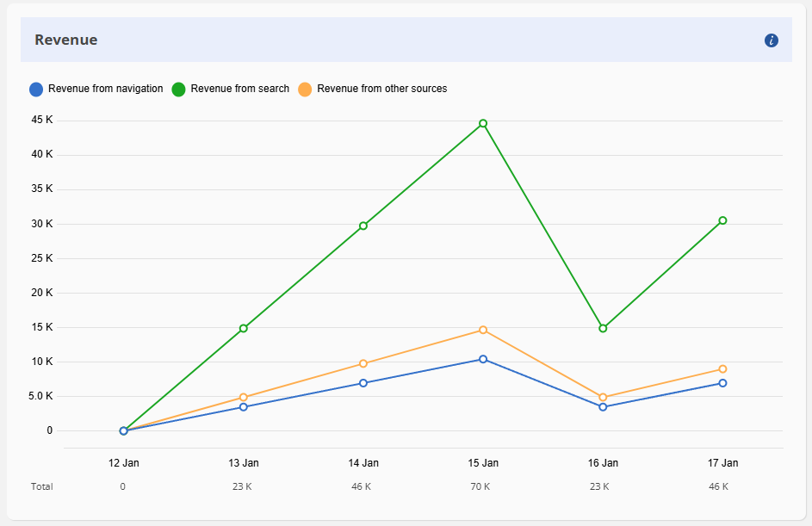The image size is (812, 526).
Task: Click the 25 K y-axis label
Action: [42, 257]
